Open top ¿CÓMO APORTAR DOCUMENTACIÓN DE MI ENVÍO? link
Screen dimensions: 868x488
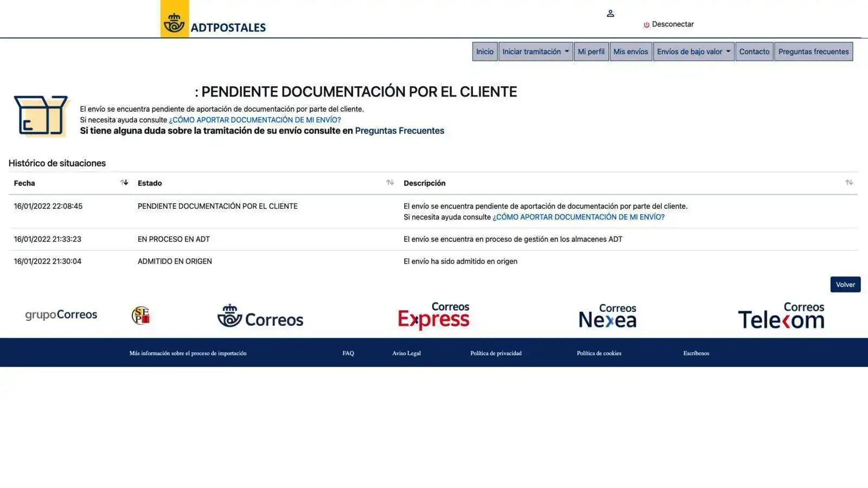pos(255,120)
